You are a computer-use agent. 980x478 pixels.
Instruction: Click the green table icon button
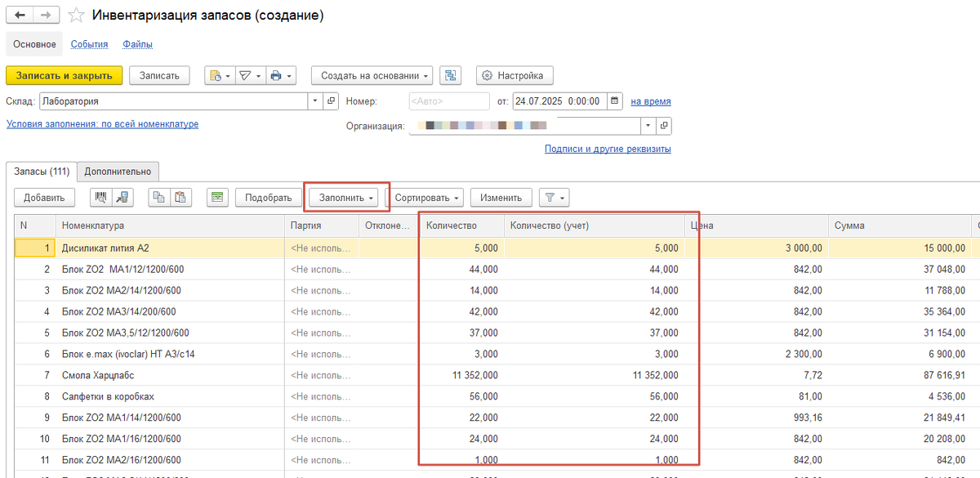point(216,197)
